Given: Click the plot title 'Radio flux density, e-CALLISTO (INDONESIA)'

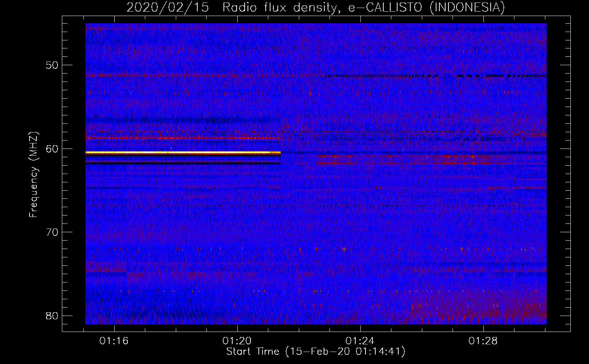Looking at the screenshot, I should pyautogui.click(x=364, y=7).
